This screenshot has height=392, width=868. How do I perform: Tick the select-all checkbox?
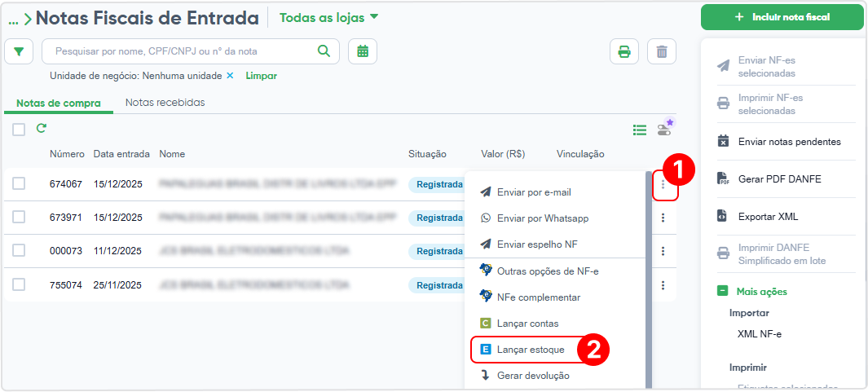(x=19, y=130)
